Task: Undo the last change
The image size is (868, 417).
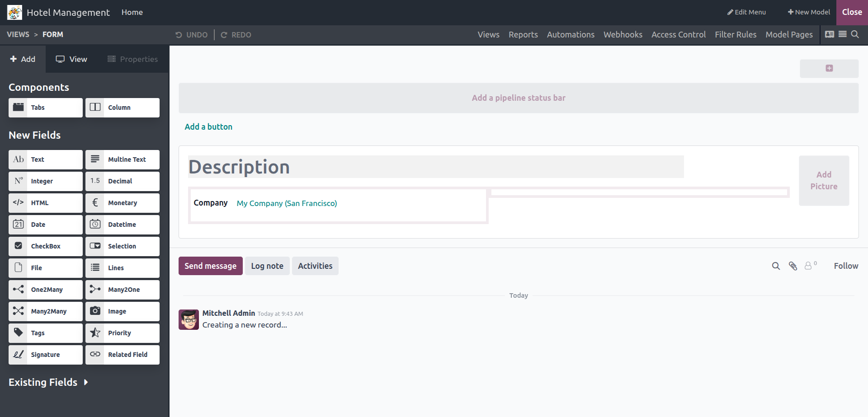Action: pyautogui.click(x=192, y=35)
